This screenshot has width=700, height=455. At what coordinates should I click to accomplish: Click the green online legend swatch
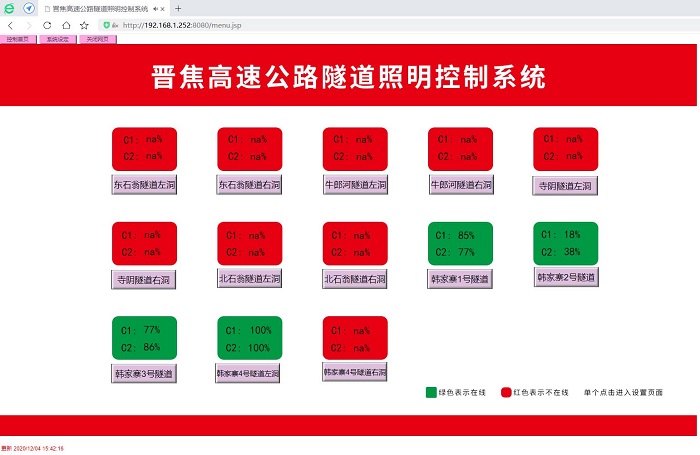pos(431,393)
